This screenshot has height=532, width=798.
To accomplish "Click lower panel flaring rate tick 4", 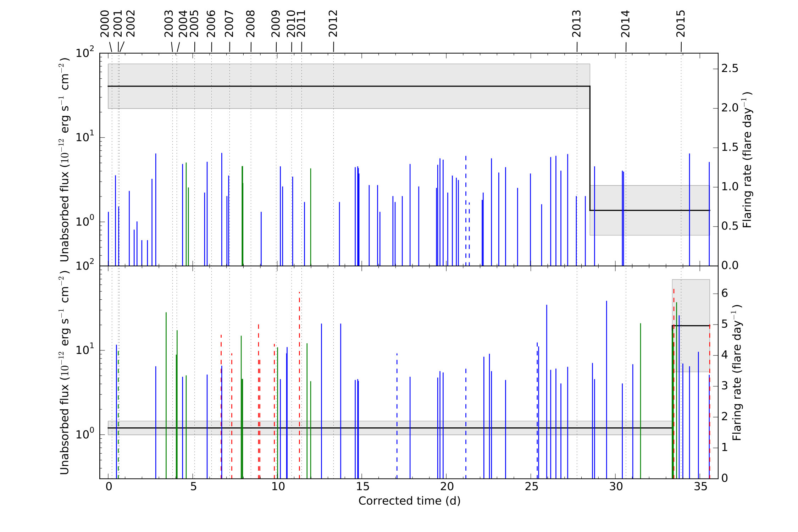I will (725, 355).
